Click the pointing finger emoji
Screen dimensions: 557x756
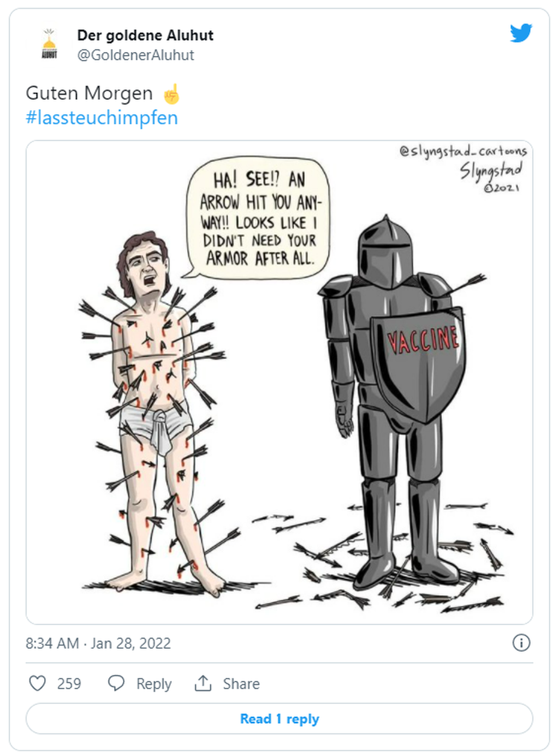tap(171, 93)
